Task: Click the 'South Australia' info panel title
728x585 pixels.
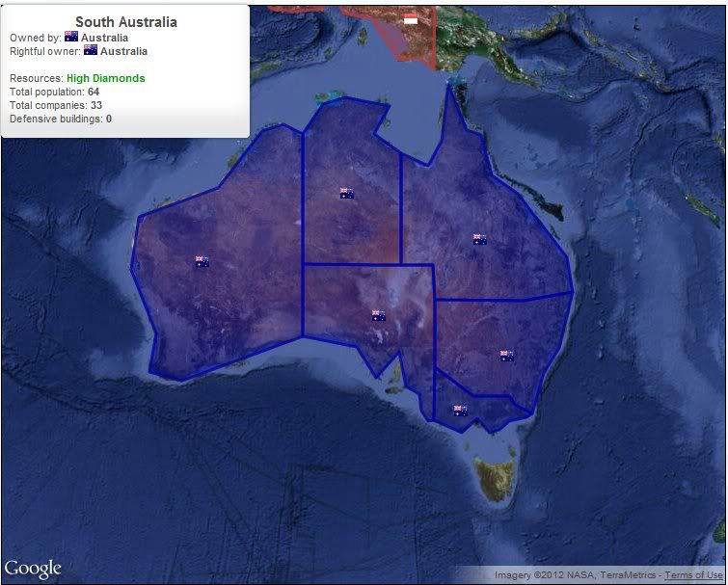Action: [x=126, y=22]
